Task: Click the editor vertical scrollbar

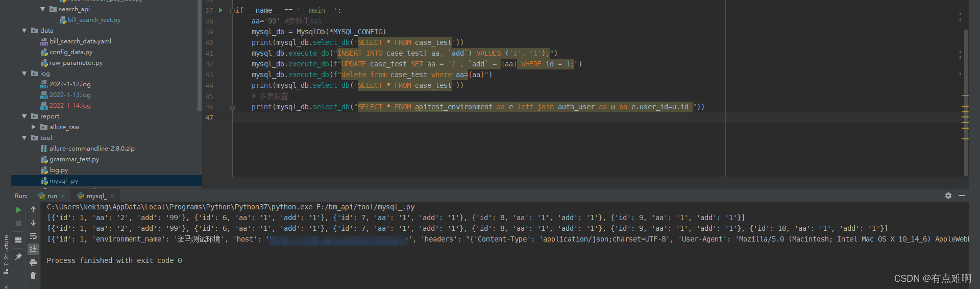Action: (x=966, y=102)
